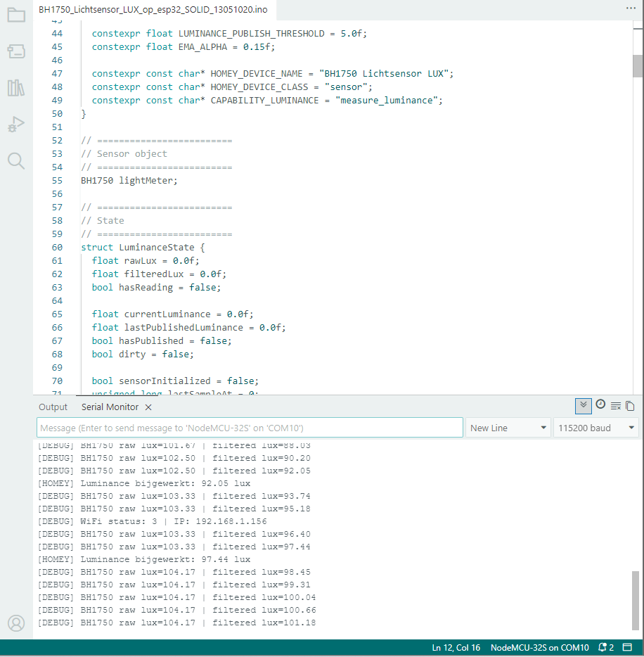Click 'bool sensorInitialized = false;' line
This screenshot has height=657, width=644.
pos(176,381)
